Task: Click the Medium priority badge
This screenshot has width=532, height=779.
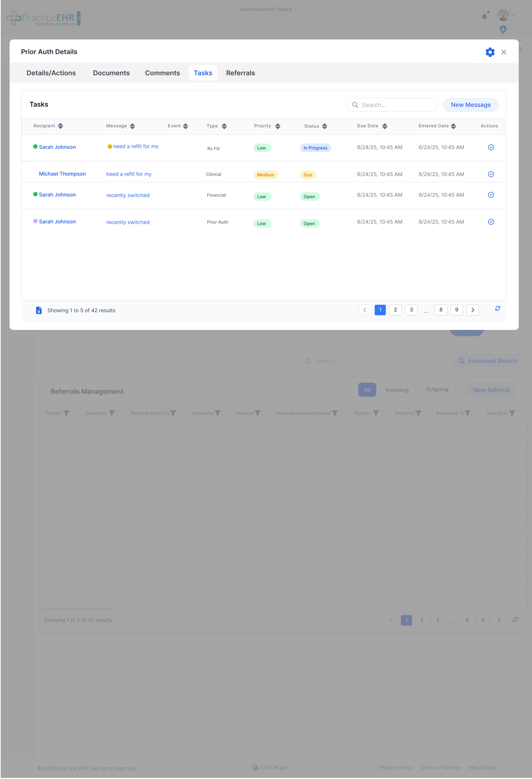Action: (266, 175)
